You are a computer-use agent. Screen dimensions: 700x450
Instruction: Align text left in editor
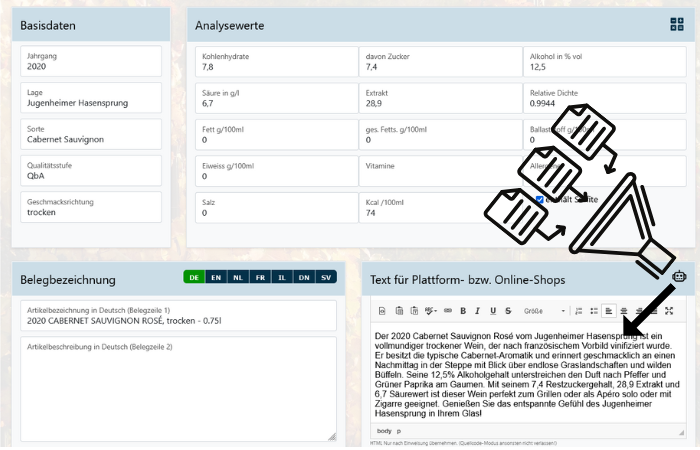pyautogui.click(x=608, y=311)
